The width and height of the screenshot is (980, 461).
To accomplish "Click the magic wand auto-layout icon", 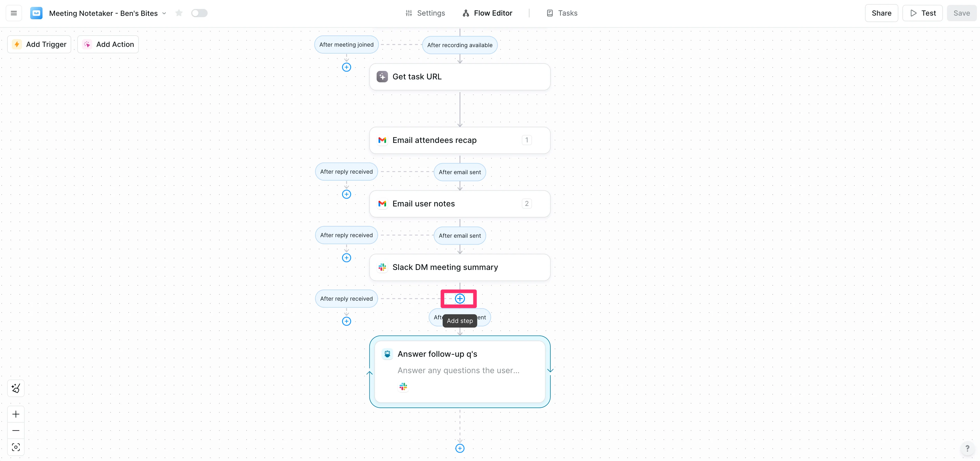I will pos(16,388).
